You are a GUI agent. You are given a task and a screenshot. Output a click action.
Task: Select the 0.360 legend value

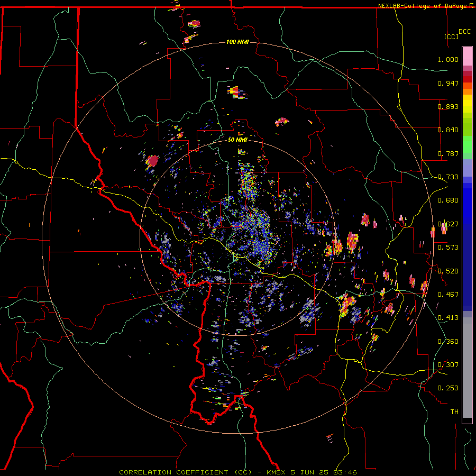pyautogui.click(x=448, y=342)
